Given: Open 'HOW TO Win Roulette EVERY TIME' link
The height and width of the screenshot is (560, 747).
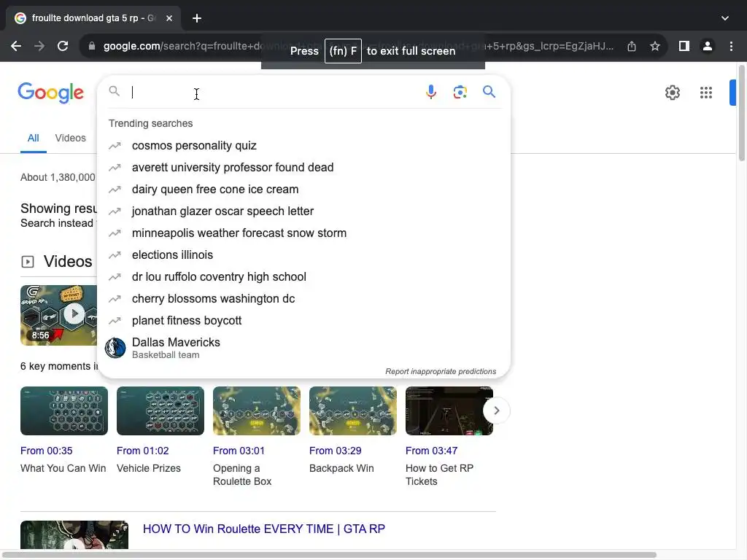Looking at the screenshot, I should click(264, 529).
